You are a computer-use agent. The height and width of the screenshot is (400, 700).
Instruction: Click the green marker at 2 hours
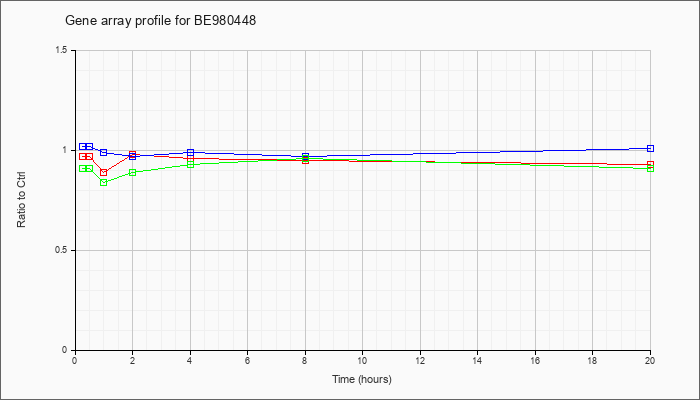(x=133, y=172)
